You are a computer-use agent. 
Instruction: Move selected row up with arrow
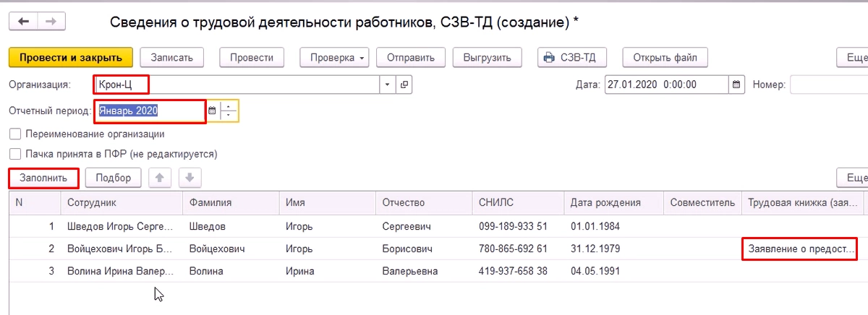point(160,178)
